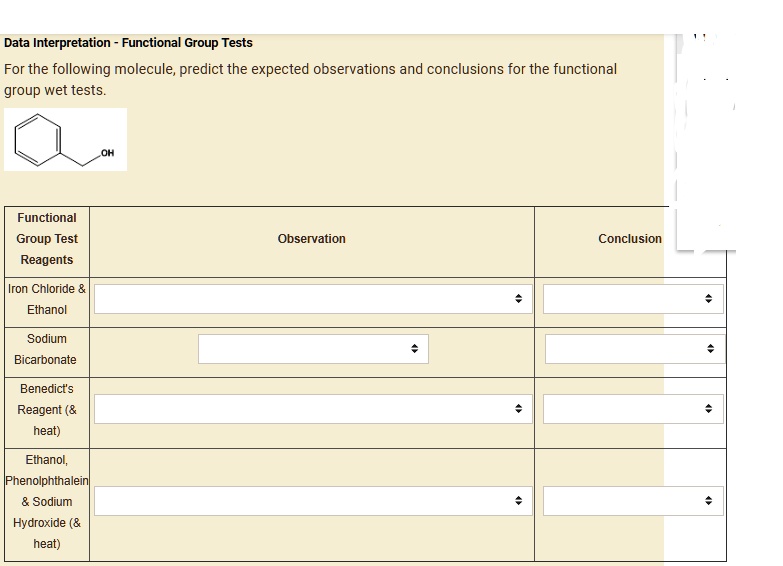Click the Benedict's Reagent row label
The image size is (783, 566).
tap(47, 409)
